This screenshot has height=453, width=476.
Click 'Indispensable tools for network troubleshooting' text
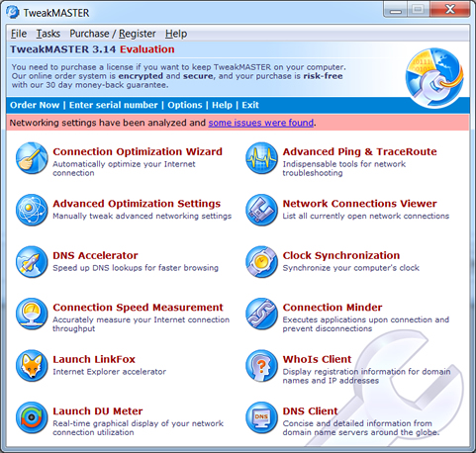click(344, 168)
